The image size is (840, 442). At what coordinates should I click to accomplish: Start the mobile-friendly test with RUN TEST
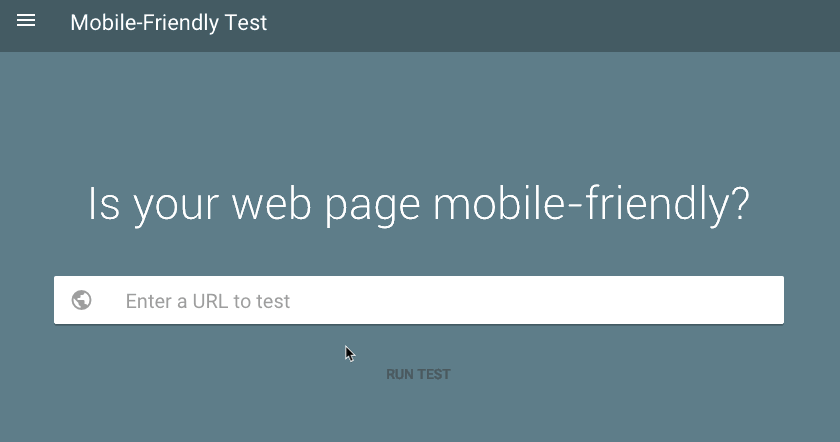[x=418, y=374]
